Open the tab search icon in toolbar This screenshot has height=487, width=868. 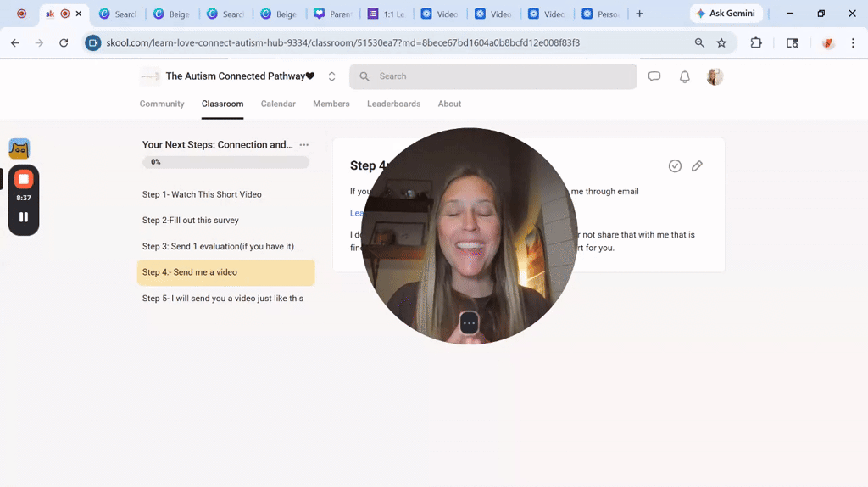[793, 42]
